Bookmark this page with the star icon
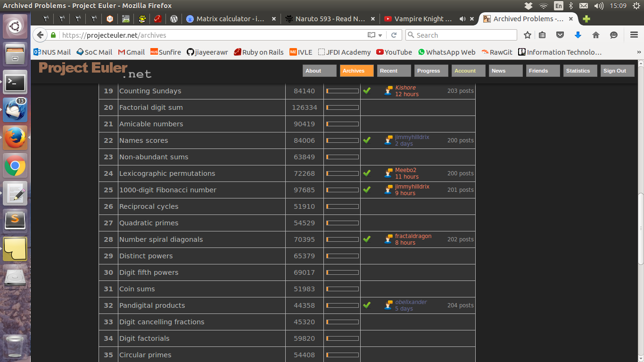 [528, 35]
